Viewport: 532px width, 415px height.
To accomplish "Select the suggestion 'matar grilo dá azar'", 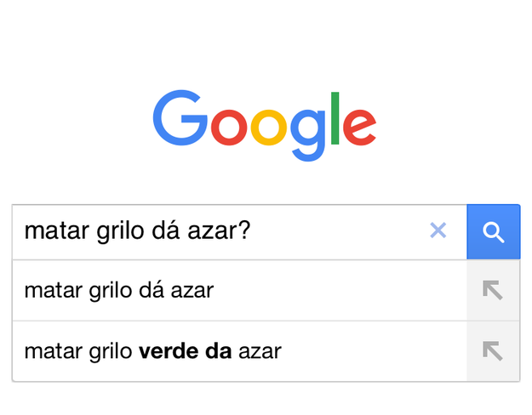I will (x=239, y=290).
